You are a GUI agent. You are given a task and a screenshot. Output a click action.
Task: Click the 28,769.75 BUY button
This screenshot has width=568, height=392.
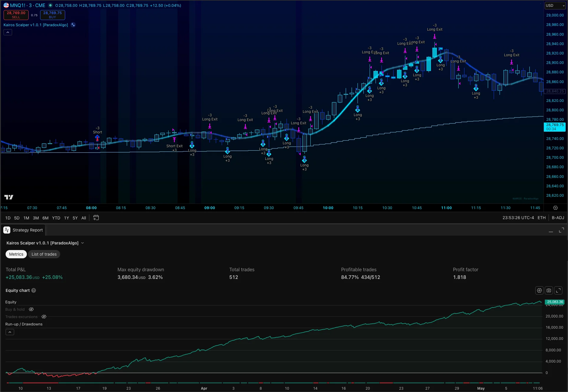[x=52, y=15]
